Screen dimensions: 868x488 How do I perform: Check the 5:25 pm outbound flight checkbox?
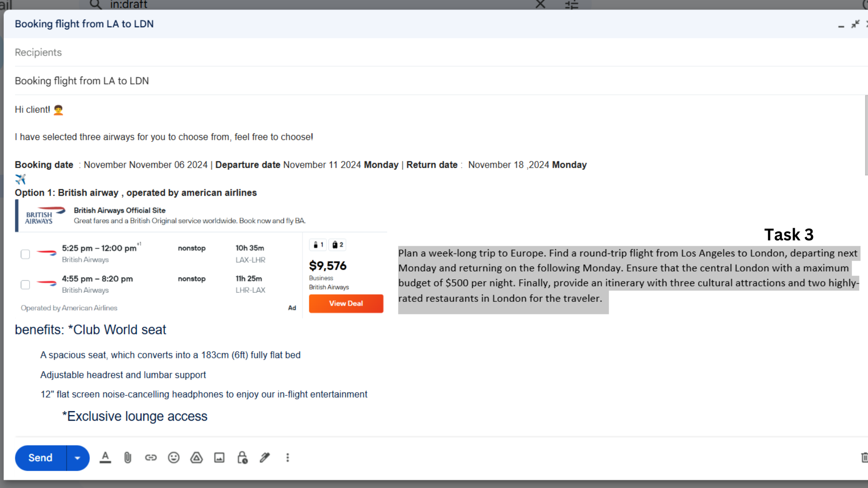25,254
